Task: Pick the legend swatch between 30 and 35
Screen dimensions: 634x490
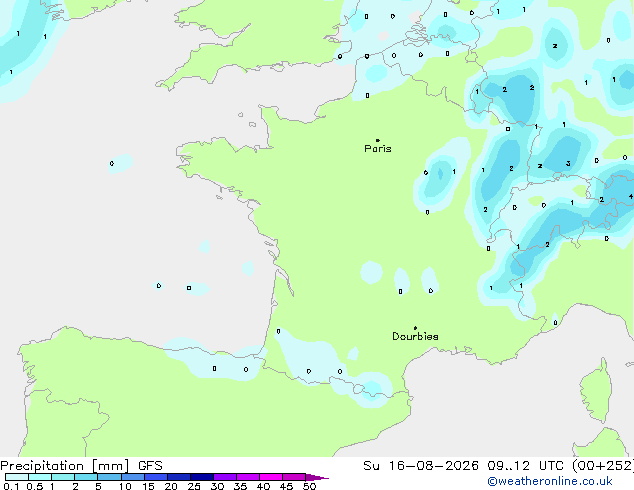Action: [x=225, y=477]
